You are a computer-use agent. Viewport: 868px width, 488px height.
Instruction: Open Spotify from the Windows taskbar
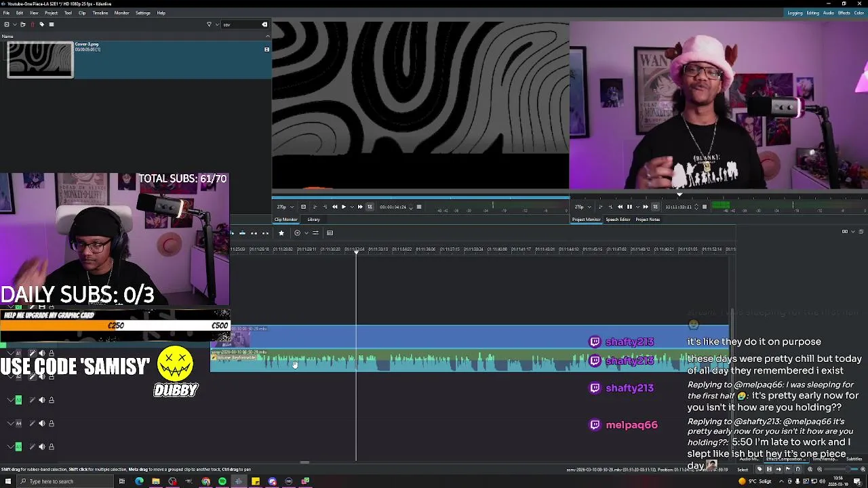point(222,481)
